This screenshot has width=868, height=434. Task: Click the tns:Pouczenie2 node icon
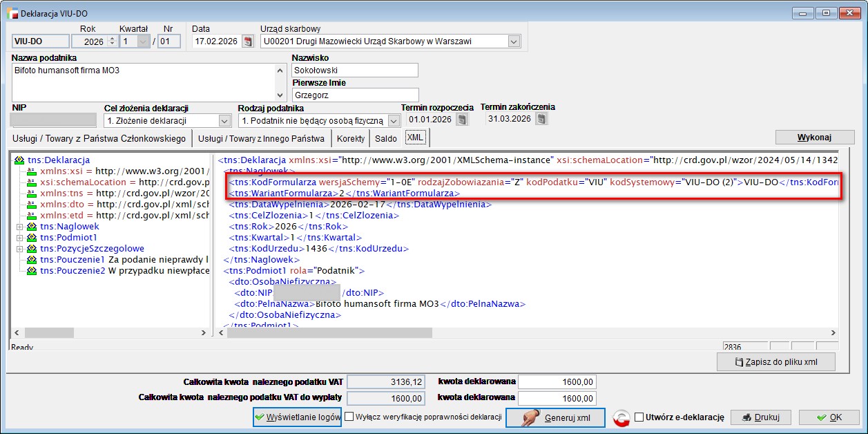click(x=31, y=271)
